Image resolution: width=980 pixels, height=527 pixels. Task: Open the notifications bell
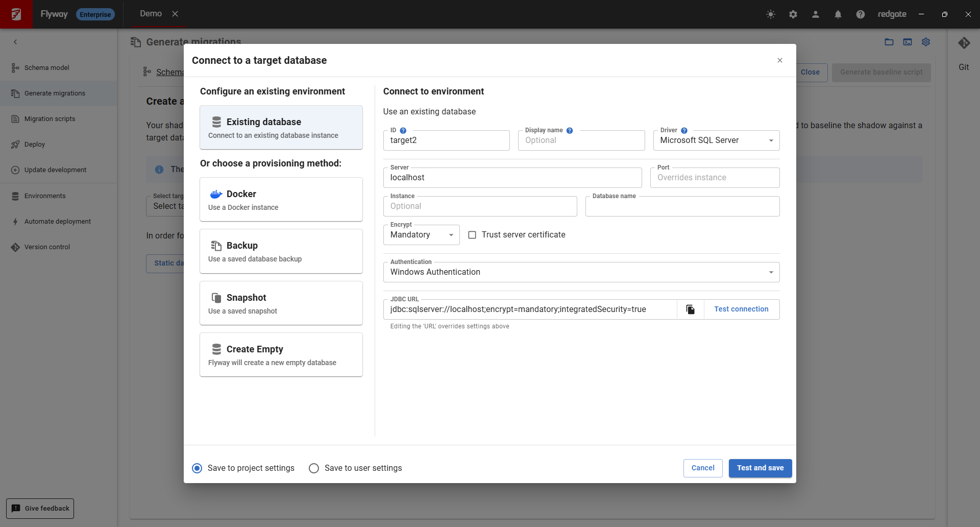click(x=838, y=14)
